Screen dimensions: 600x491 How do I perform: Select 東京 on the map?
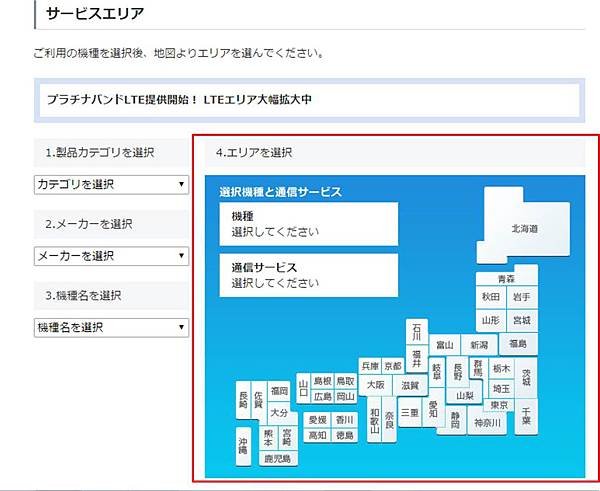coord(499,405)
